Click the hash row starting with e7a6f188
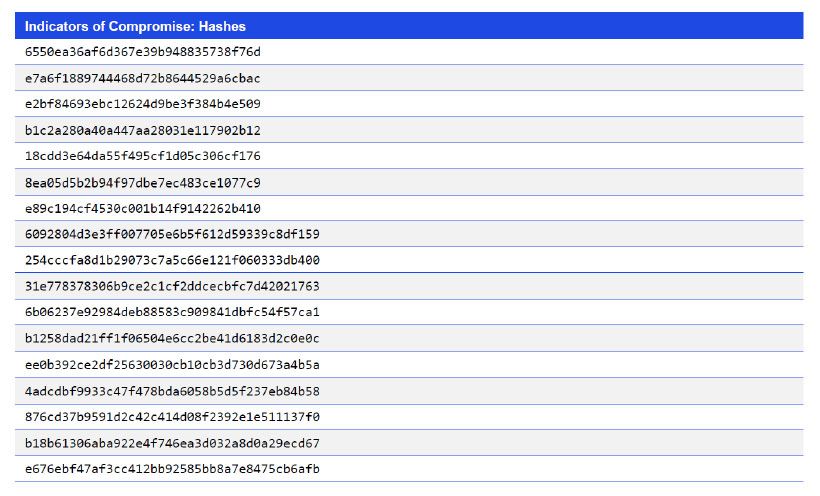The height and width of the screenshot is (496, 820). pyautogui.click(x=143, y=78)
